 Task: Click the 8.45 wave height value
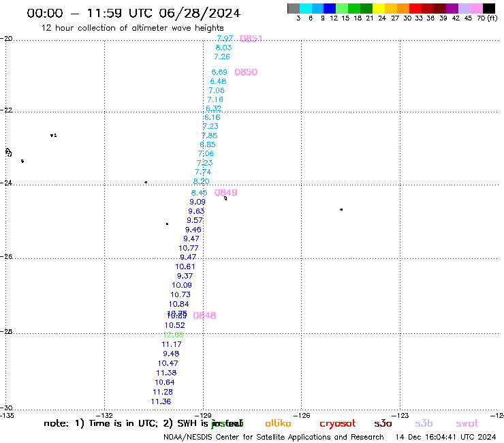(x=200, y=193)
